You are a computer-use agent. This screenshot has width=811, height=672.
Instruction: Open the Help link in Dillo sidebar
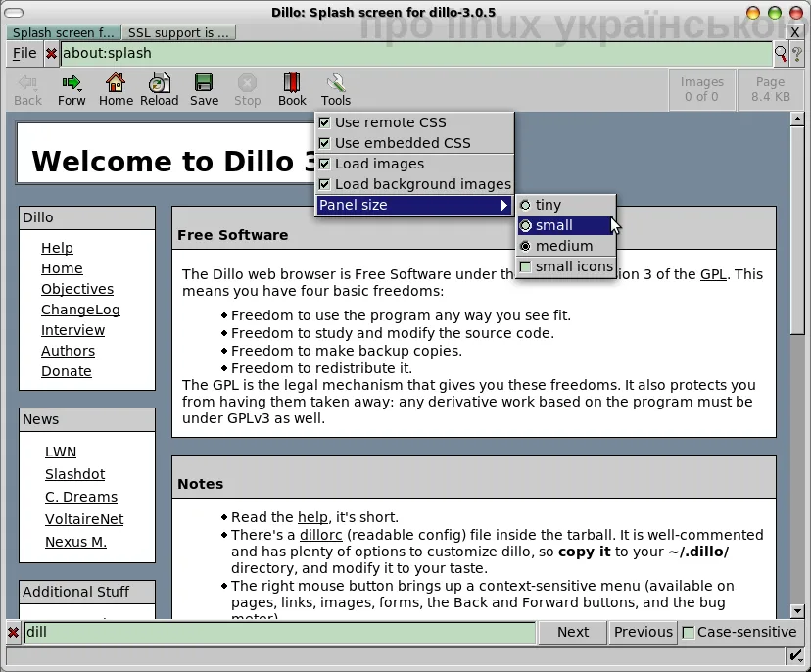(57, 248)
